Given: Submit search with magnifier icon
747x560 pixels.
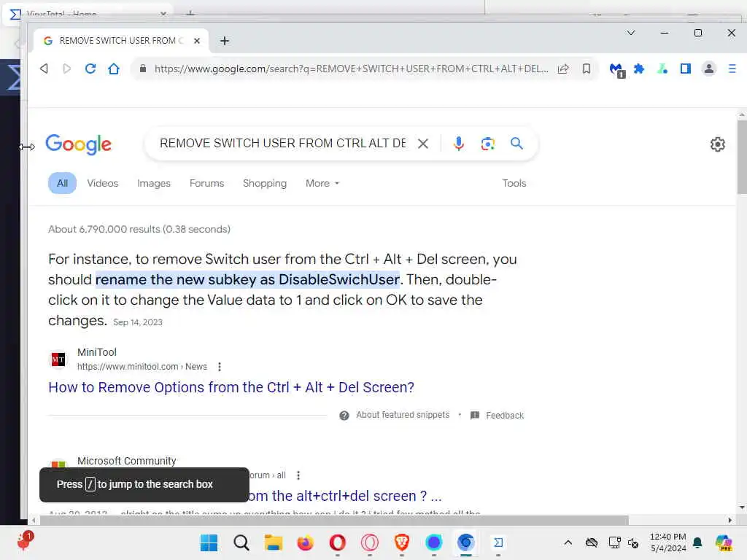Looking at the screenshot, I should click(x=516, y=143).
